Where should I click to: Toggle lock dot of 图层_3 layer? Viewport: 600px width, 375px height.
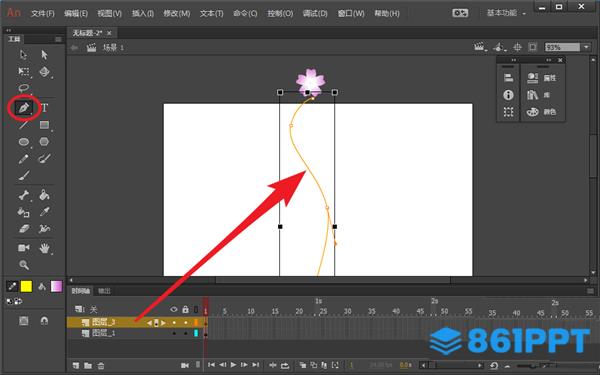pos(186,323)
